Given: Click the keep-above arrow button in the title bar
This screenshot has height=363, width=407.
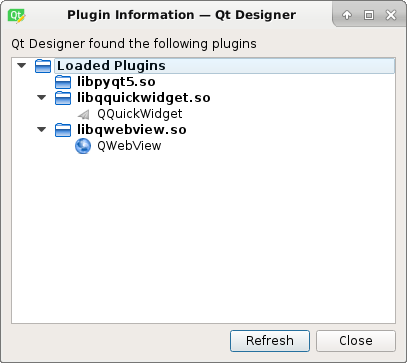Looking at the screenshot, I should 347,15.
